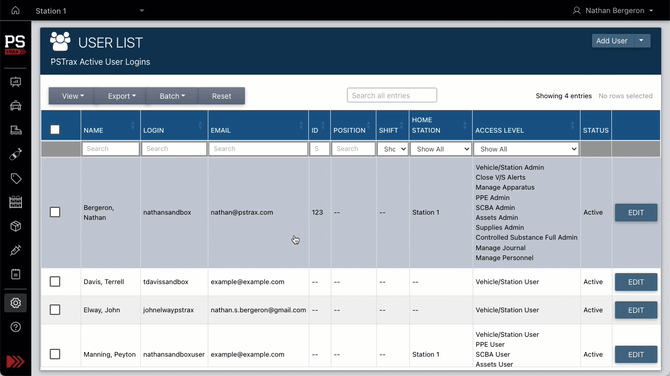The width and height of the screenshot is (670, 376).
Task: Sort table by Access Level column
Action: 526,126
